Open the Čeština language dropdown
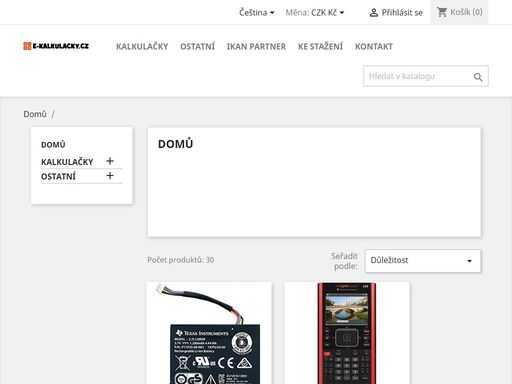Viewport: 512px width, 384px height. coord(257,13)
